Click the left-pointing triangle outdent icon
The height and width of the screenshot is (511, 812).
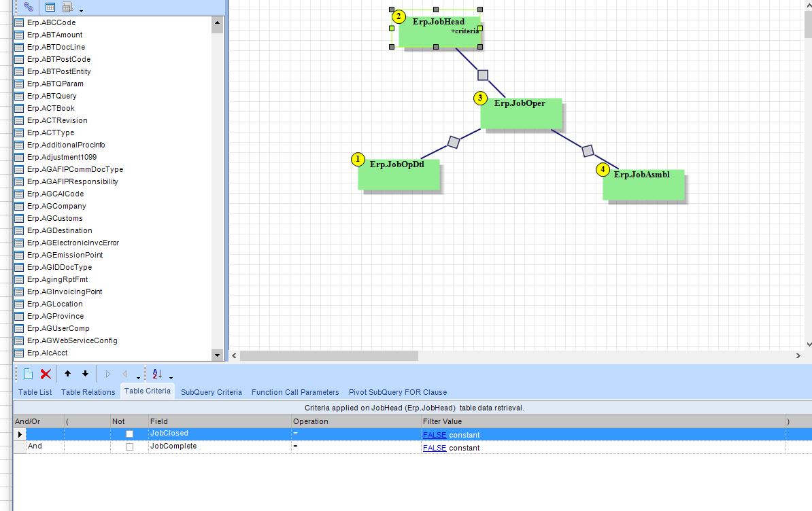125,374
